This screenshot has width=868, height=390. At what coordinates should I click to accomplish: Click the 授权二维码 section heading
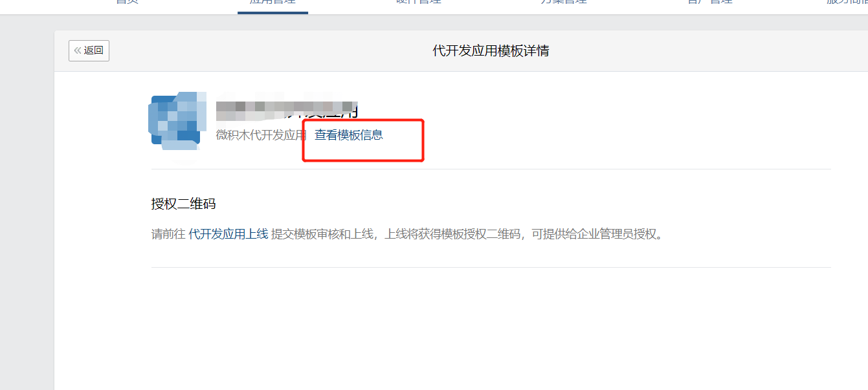coord(183,204)
